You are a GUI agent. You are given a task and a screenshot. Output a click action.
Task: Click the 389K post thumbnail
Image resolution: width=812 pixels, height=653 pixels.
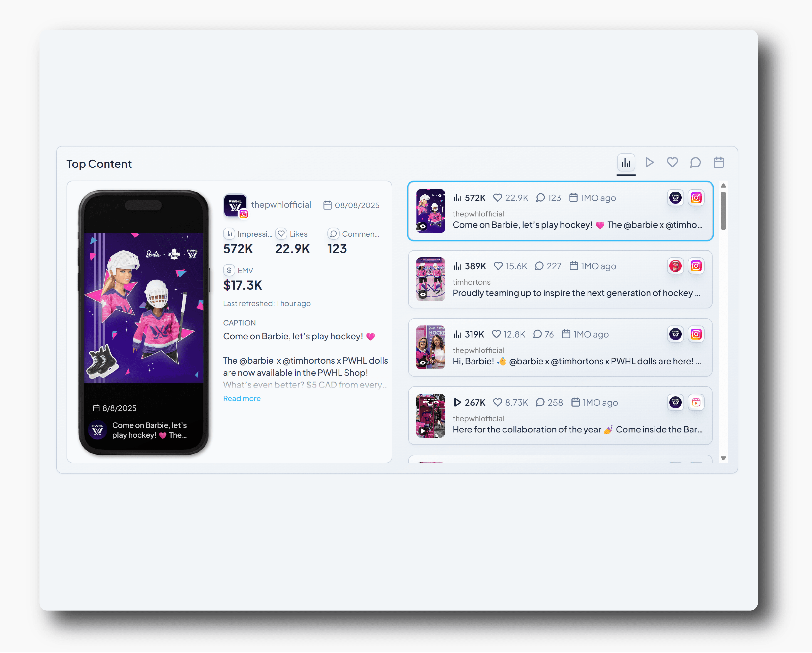(x=431, y=279)
